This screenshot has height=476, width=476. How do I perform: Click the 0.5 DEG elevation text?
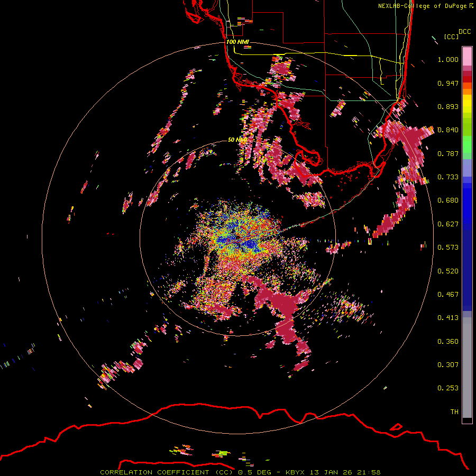pyautogui.click(x=255, y=472)
